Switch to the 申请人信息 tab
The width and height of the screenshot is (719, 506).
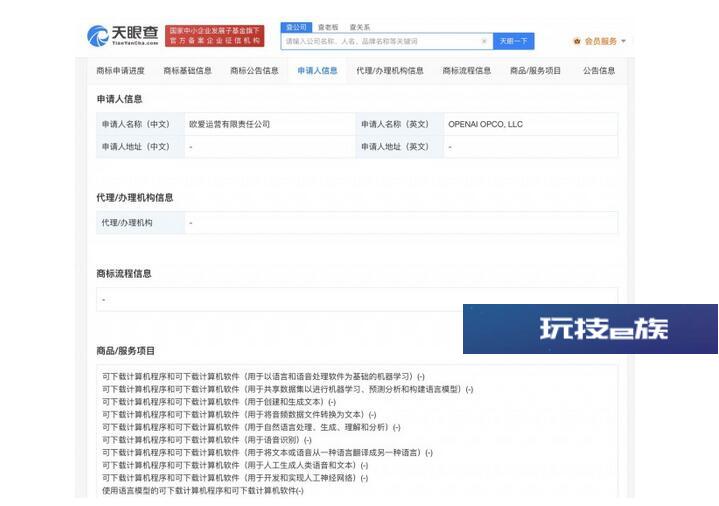317,71
